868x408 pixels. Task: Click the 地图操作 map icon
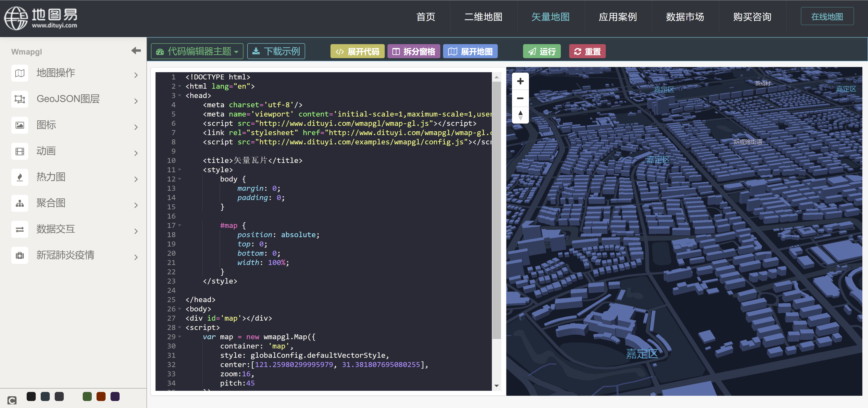point(20,73)
